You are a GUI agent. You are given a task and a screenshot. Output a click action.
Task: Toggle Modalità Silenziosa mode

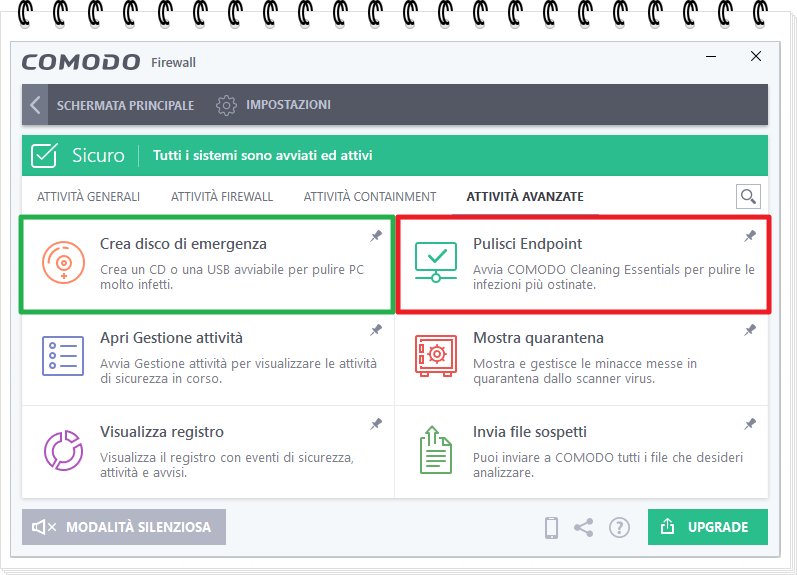tap(124, 527)
